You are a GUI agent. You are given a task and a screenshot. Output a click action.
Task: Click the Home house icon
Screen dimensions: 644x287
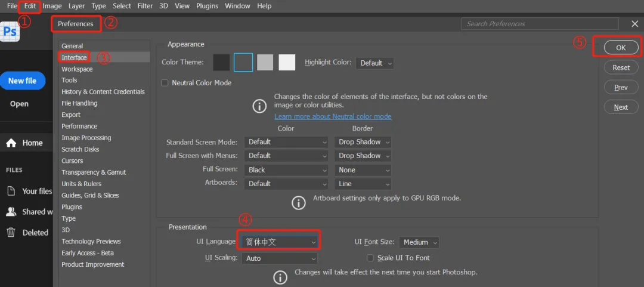tap(11, 143)
